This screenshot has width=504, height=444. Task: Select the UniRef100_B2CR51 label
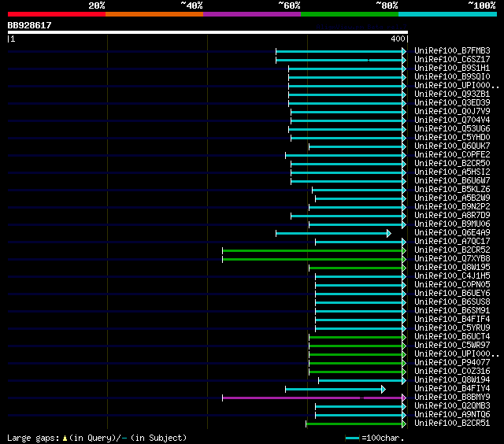pos(452,424)
